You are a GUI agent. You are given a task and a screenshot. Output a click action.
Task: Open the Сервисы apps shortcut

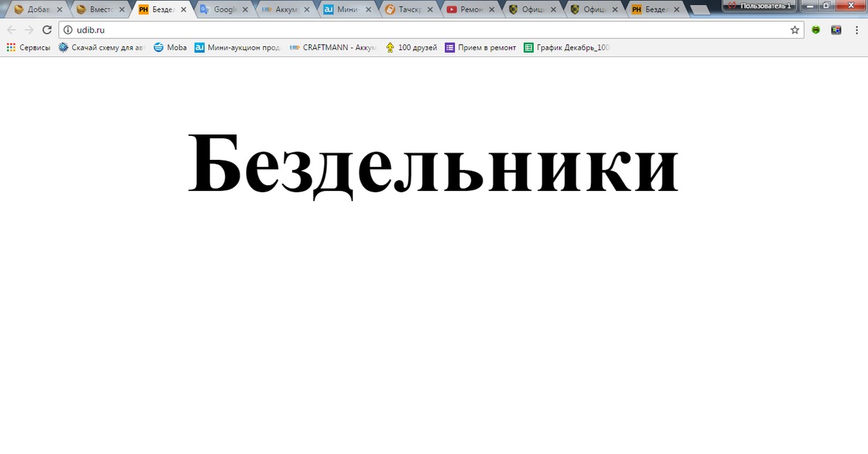29,48
